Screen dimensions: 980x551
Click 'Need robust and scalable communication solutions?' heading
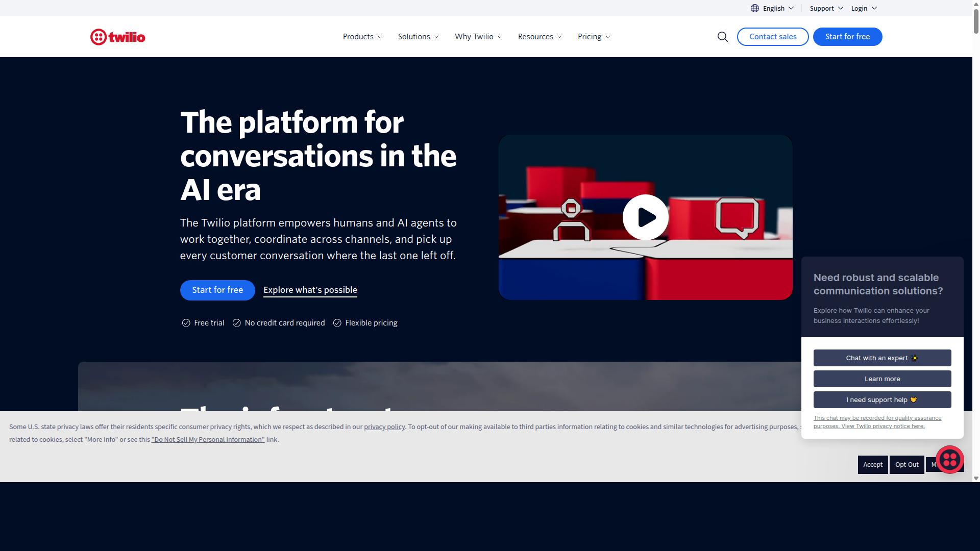point(878,284)
